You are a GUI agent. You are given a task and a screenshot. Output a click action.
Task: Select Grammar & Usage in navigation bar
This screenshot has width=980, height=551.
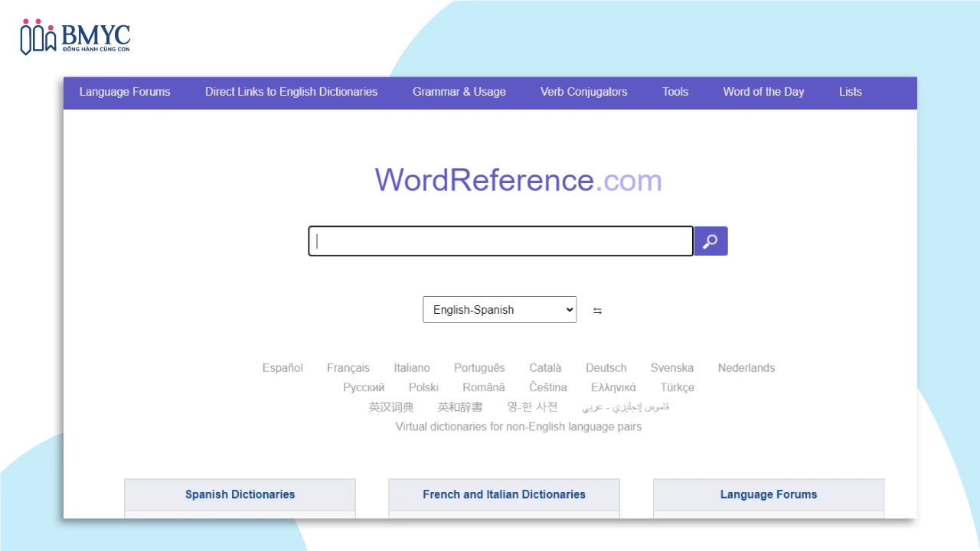coord(459,92)
